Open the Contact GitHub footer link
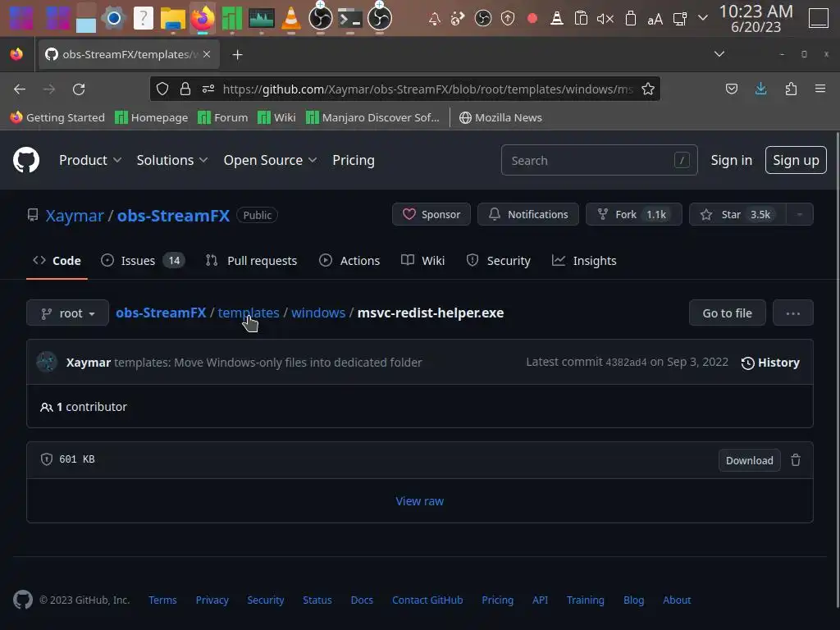Viewport: 840px width, 630px height. point(427,600)
